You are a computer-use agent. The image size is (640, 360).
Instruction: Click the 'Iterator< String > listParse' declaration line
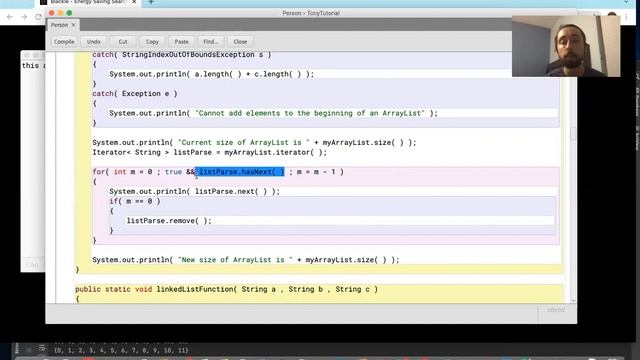coord(209,152)
